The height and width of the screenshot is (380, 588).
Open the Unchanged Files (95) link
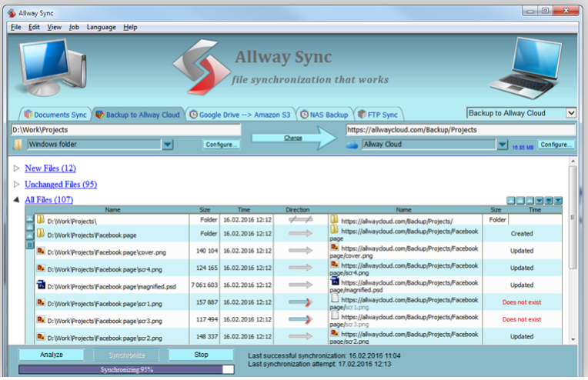click(61, 184)
